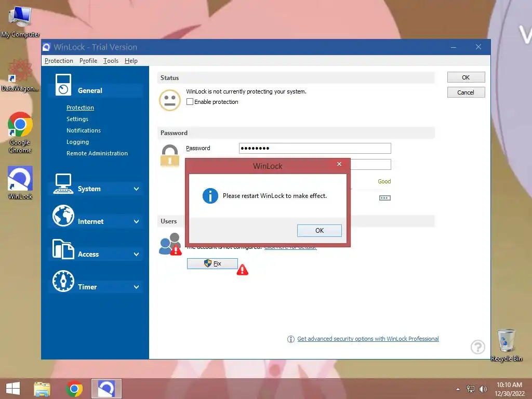The height and width of the screenshot is (399, 532).
Task: Open the Access files icon
Action: pos(63,249)
